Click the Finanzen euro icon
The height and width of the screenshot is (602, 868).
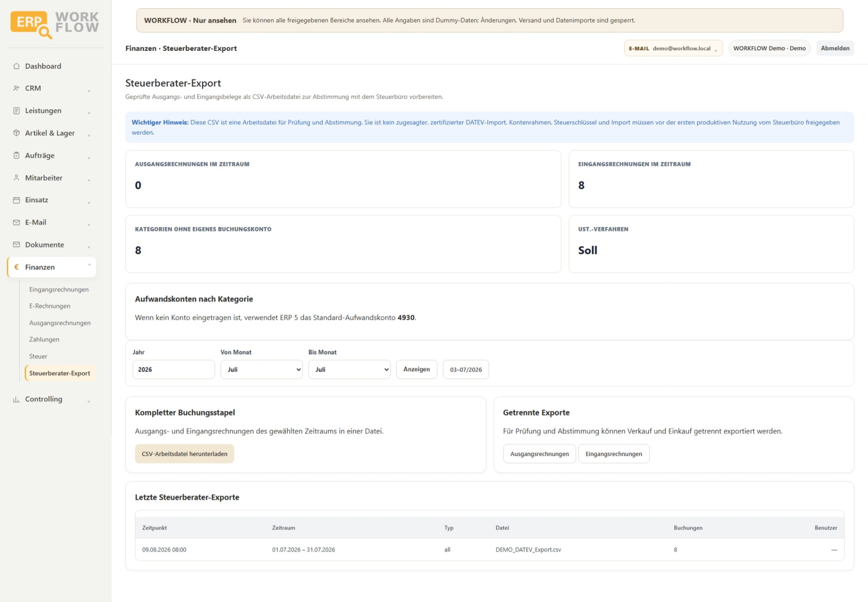[16, 267]
